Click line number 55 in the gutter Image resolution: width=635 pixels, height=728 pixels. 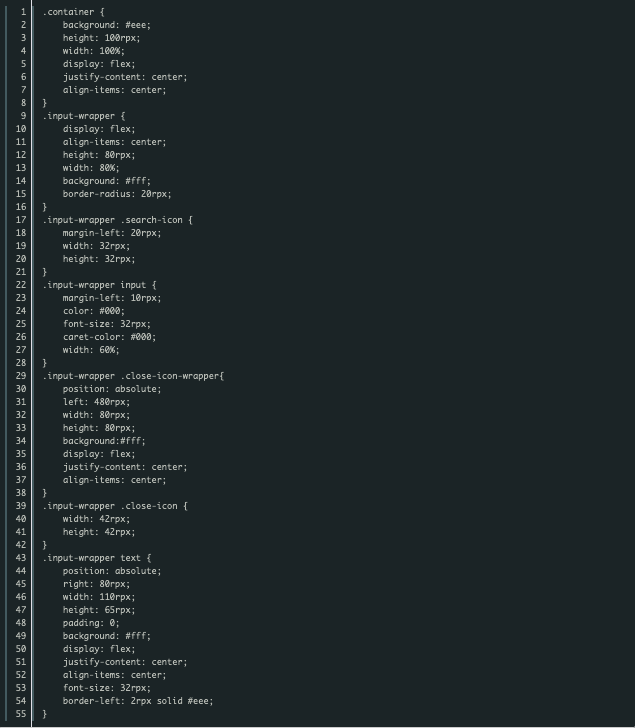tap(21, 714)
